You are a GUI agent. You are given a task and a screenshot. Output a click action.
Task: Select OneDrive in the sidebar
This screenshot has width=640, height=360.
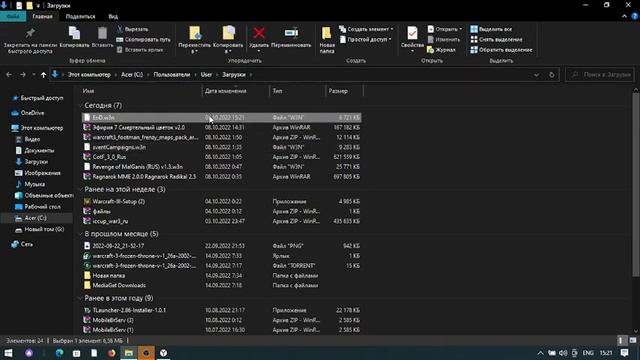(28, 113)
